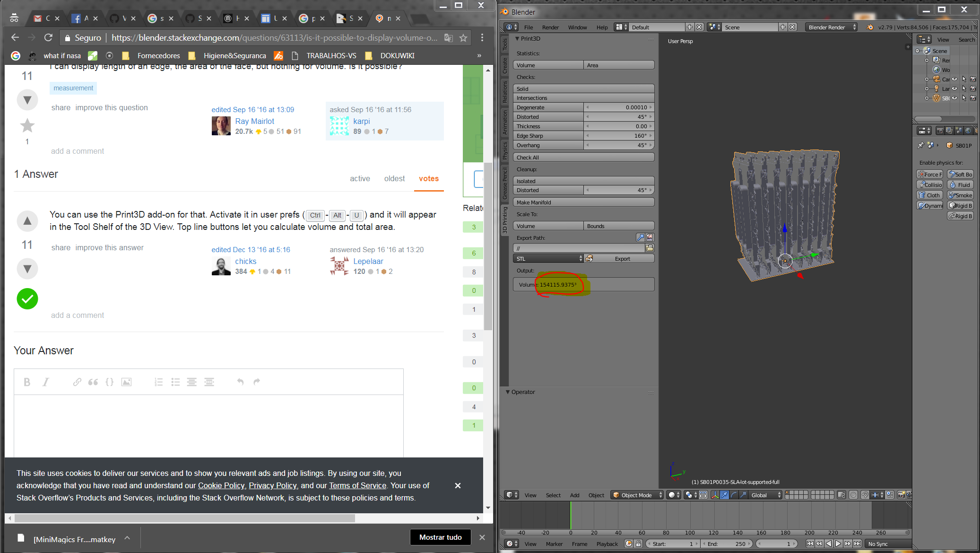Switch to the active answers sorting tab

coord(360,178)
